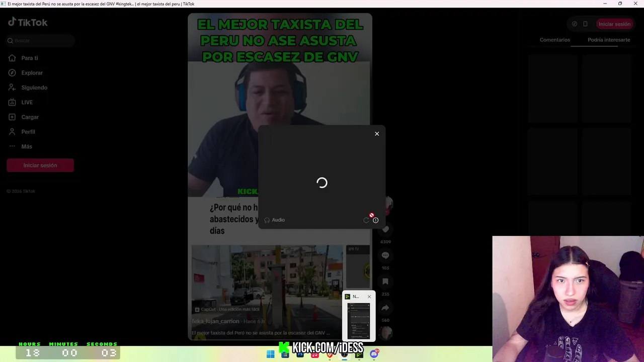
Task: Select the taskbar window preview thumbnail
Action: pos(359,321)
